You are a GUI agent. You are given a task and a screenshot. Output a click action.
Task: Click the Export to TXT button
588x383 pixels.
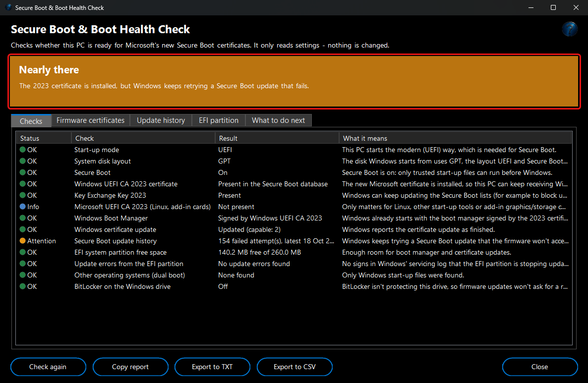(212, 367)
